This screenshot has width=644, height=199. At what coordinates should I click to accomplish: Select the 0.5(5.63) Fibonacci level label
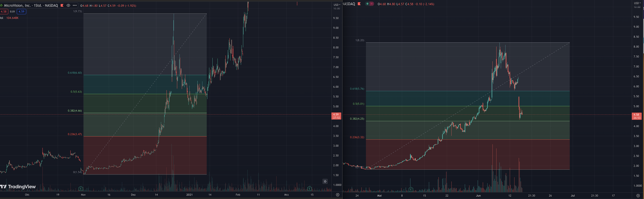tap(76, 92)
